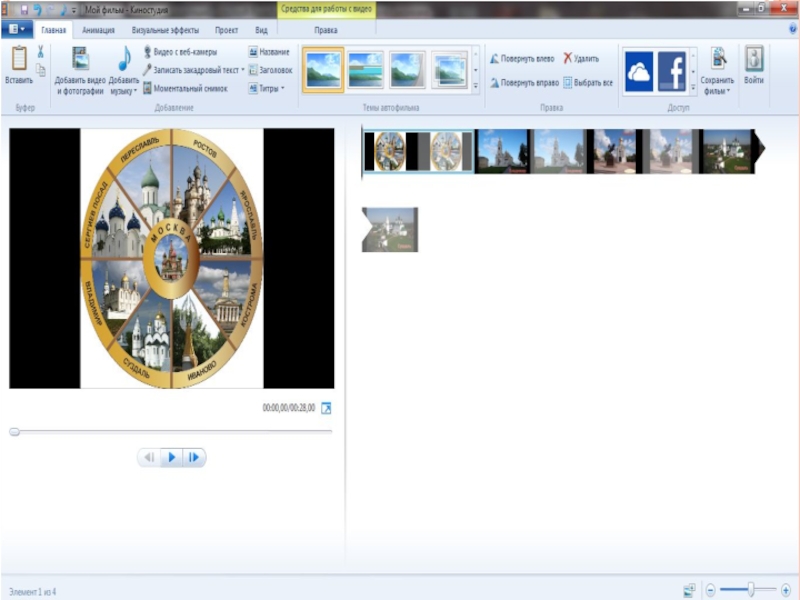This screenshot has height=600, width=800.
Task: Expand the Титры dropdown arrow
Action: tap(283, 89)
